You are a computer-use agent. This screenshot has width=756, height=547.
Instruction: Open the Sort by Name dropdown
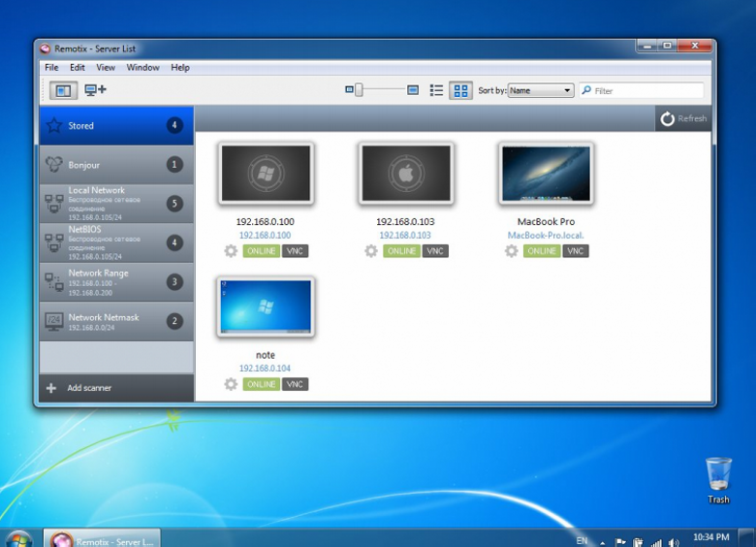tap(541, 90)
